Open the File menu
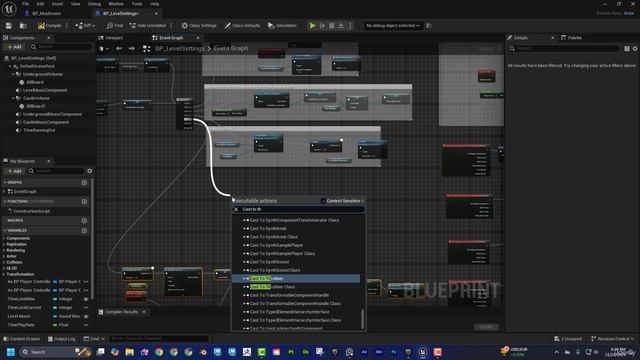The image size is (640, 360). (x=25, y=4)
